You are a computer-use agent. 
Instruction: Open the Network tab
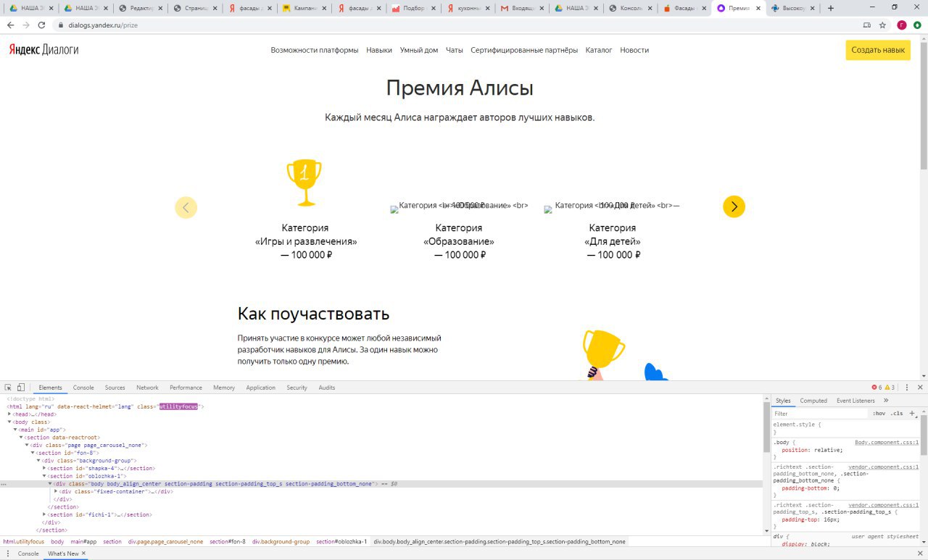[147, 388]
